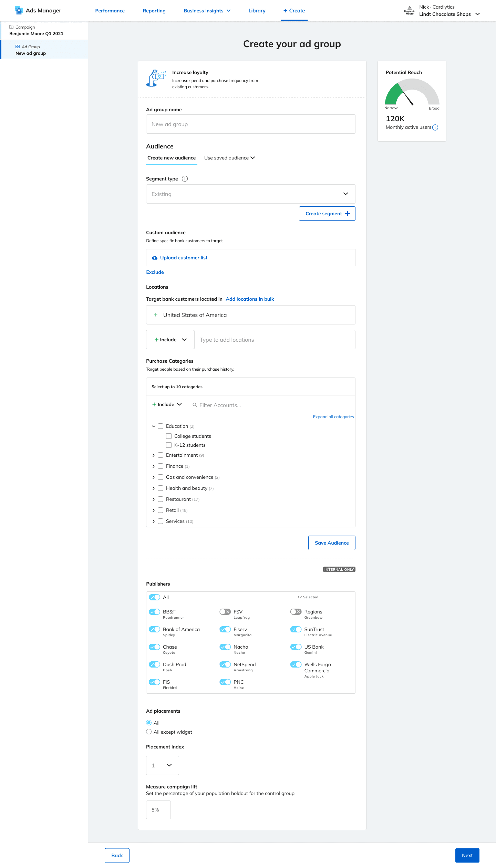Viewport: 496px width, 868px height.
Task: Click the Potential Reach gauge needle
Action: click(407, 97)
